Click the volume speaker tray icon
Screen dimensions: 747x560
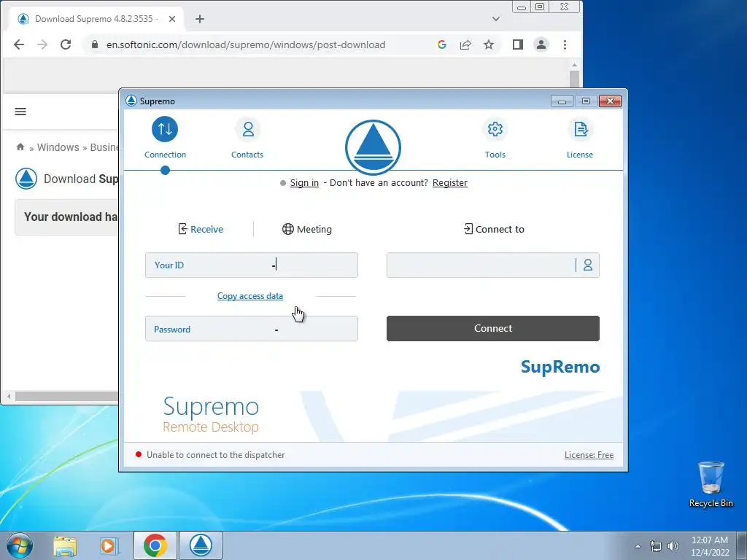pyautogui.click(x=673, y=545)
